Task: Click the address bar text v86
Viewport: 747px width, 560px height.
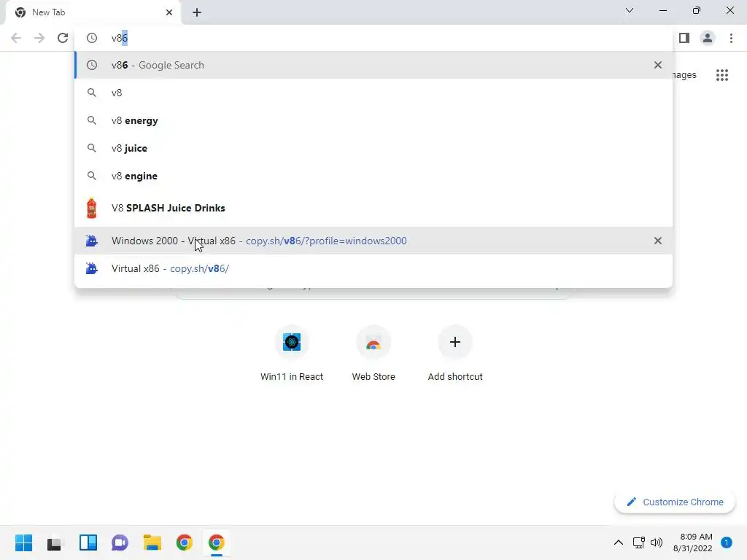Action: pos(120,38)
